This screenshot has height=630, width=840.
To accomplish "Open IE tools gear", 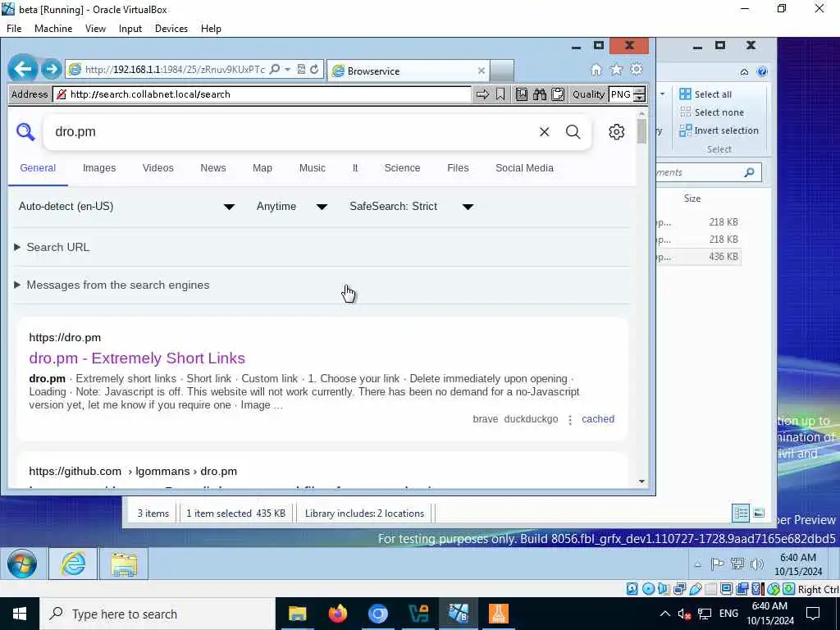I will [x=637, y=69].
